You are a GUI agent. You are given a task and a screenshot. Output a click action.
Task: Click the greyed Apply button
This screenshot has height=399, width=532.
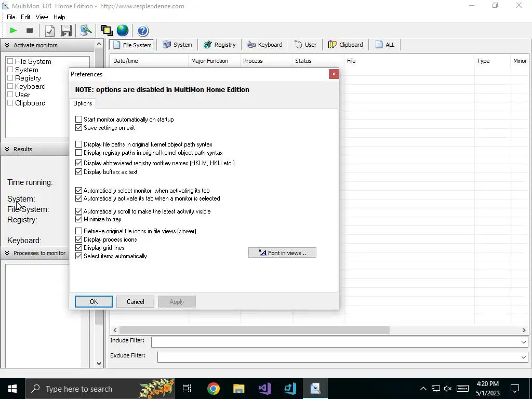point(177,302)
